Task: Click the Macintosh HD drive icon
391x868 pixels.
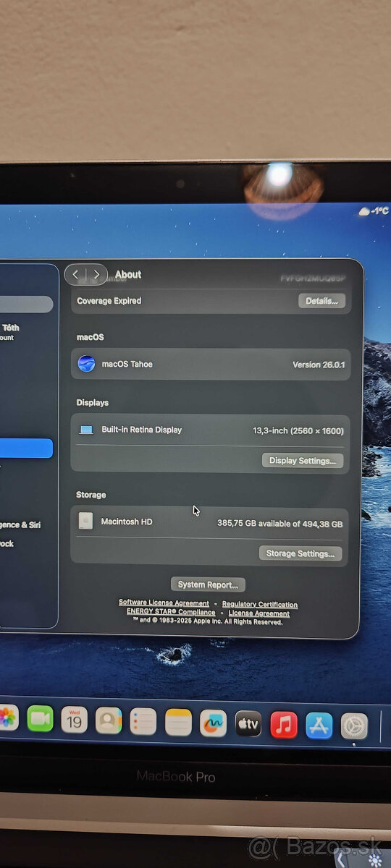Action: pyautogui.click(x=85, y=521)
